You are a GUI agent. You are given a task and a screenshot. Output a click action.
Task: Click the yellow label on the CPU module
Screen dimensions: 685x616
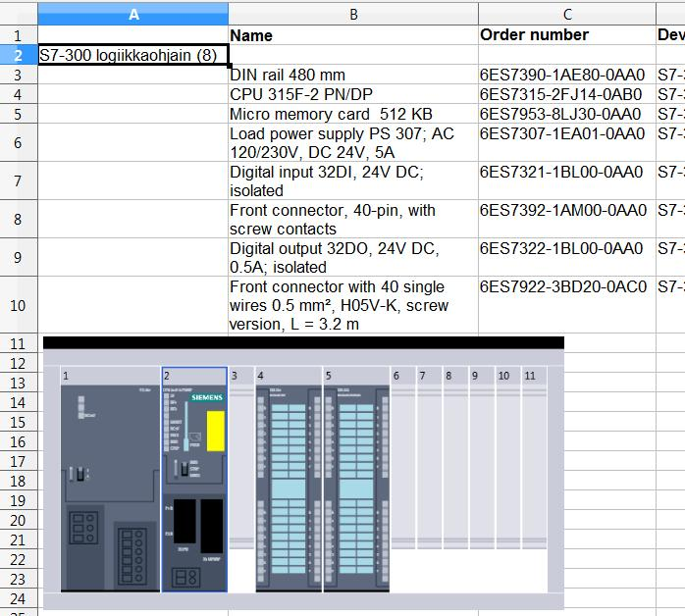pyautogui.click(x=216, y=431)
